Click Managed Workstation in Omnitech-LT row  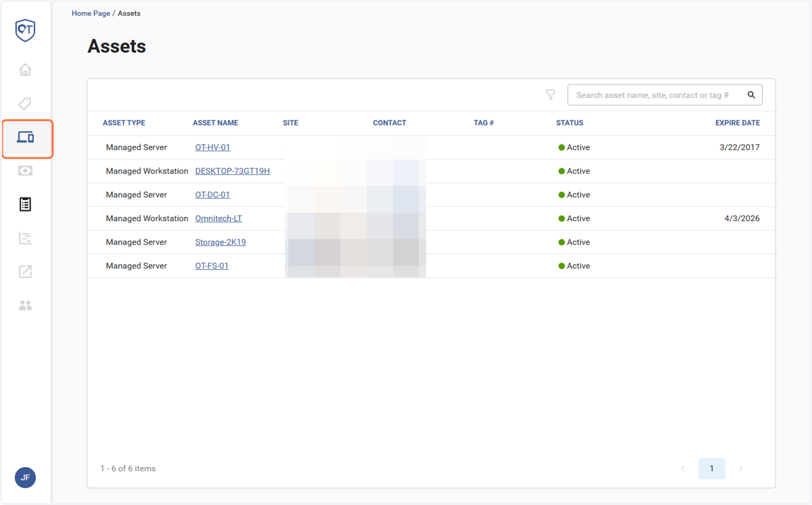(x=148, y=218)
